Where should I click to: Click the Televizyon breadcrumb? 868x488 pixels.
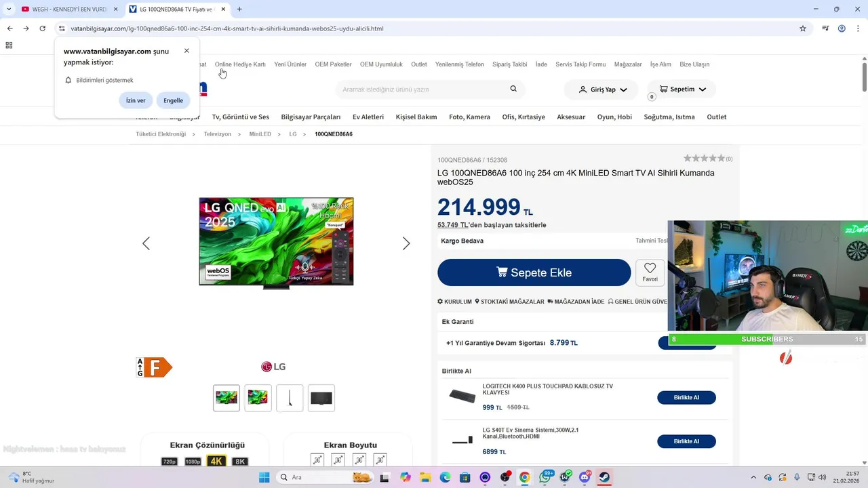pos(218,134)
